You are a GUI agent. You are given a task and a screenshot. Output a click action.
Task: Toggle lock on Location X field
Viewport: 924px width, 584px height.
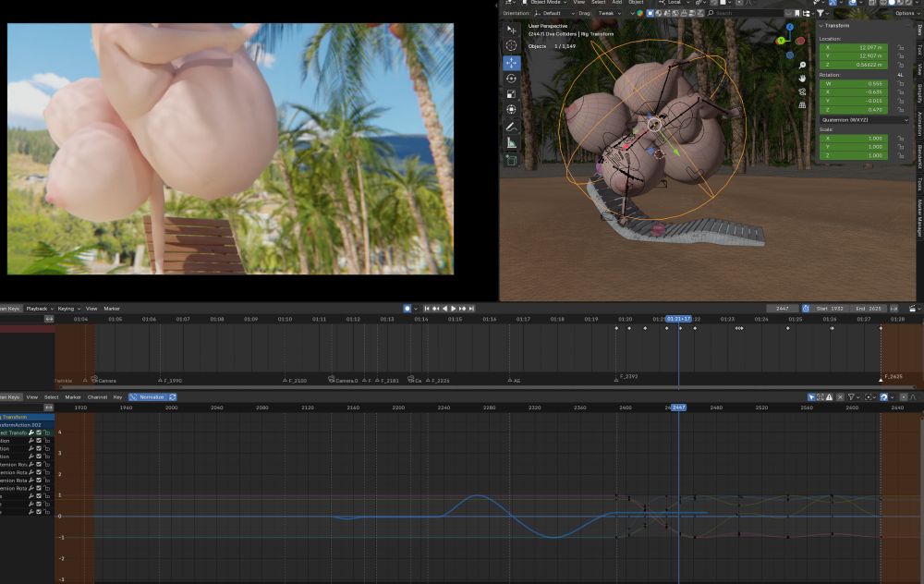tap(900, 48)
